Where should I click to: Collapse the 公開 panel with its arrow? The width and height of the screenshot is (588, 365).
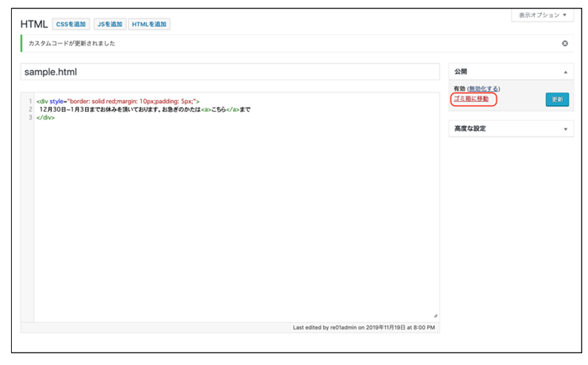pyautogui.click(x=565, y=72)
